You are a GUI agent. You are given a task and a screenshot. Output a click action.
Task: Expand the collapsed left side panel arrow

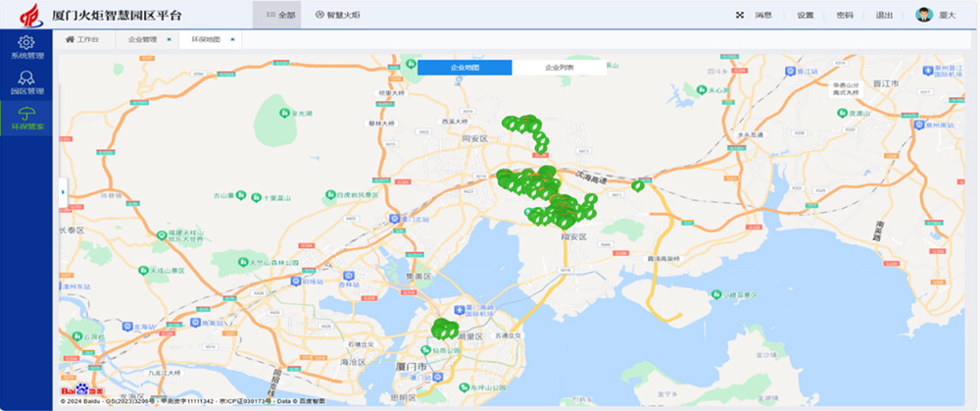64,192
